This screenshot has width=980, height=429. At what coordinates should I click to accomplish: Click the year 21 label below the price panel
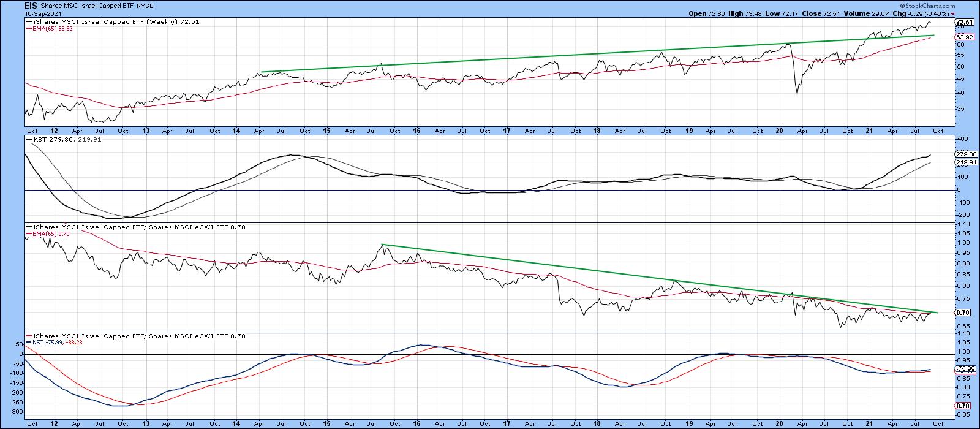(x=869, y=131)
